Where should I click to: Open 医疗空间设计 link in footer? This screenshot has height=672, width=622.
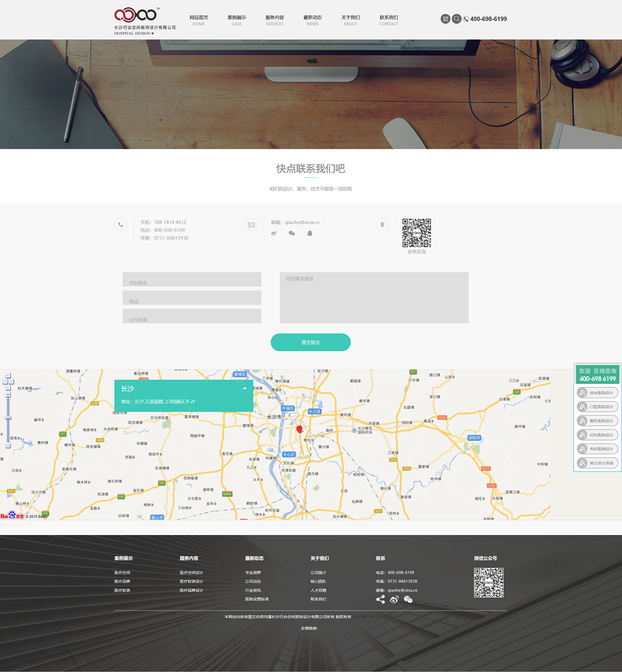pyautogui.click(x=192, y=572)
